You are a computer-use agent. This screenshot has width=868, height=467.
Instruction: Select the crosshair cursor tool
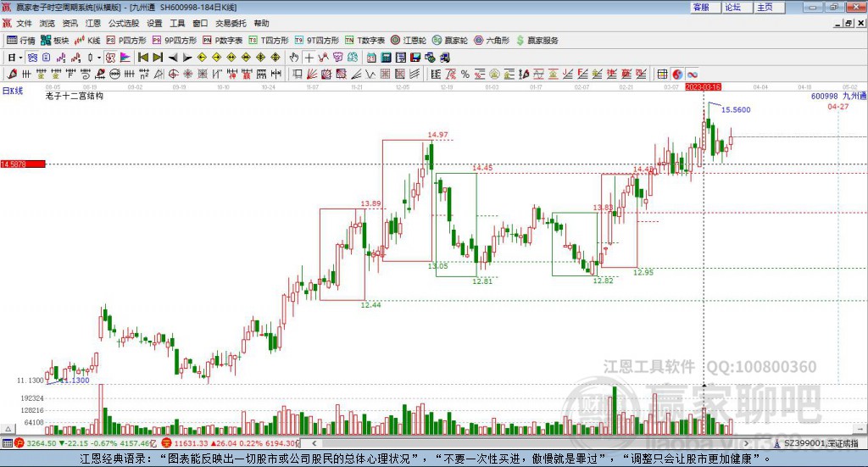[x=309, y=57]
